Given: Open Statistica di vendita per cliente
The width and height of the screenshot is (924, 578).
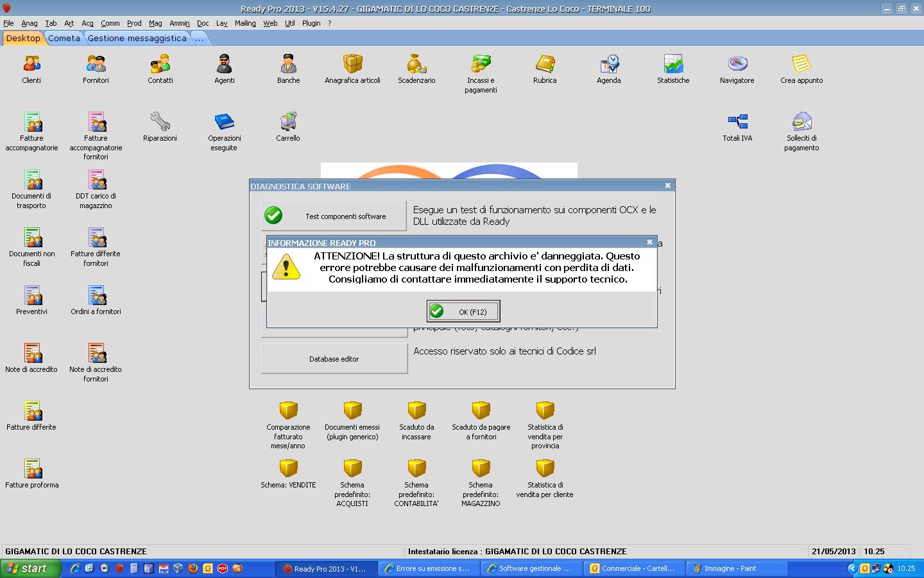Looking at the screenshot, I should click(545, 469).
